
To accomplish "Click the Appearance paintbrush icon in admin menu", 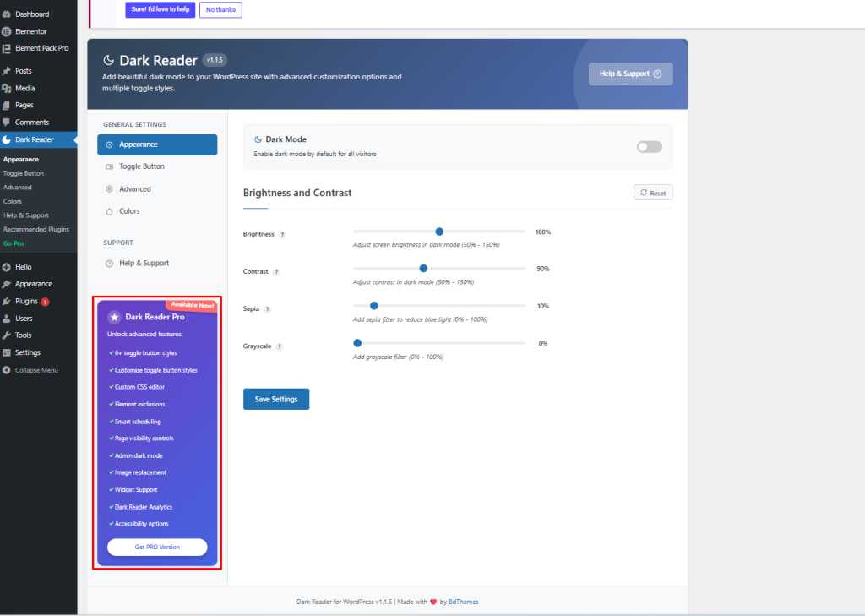I will point(7,284).
